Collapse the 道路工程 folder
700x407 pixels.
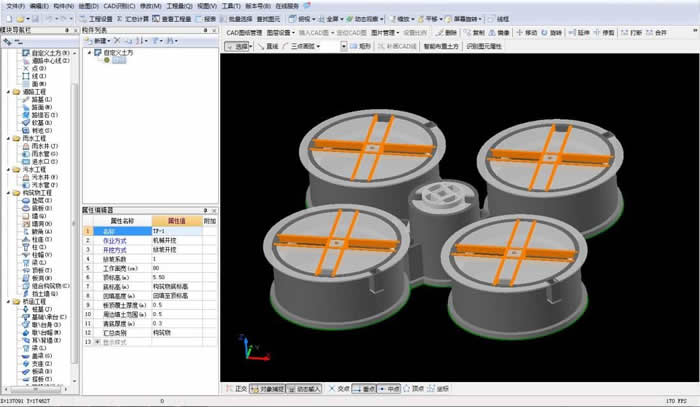point(8,92)
